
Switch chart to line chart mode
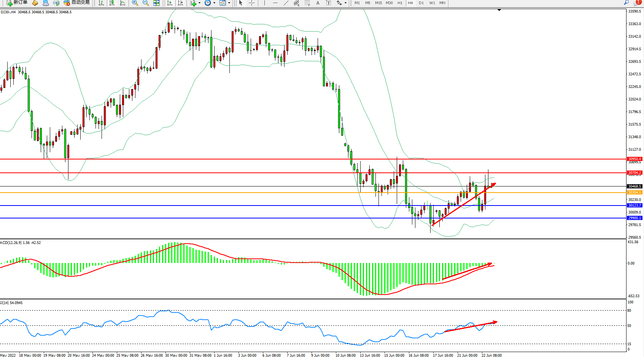click(x=122, y=3)
